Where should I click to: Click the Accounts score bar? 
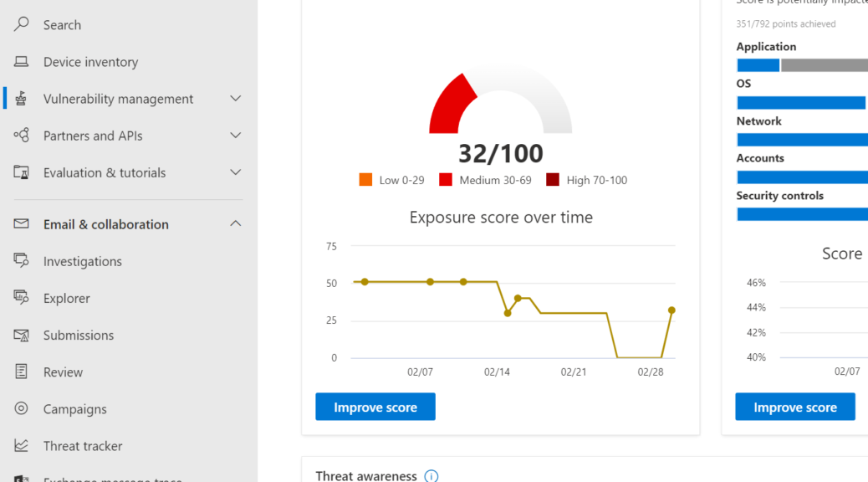(802, 177)
